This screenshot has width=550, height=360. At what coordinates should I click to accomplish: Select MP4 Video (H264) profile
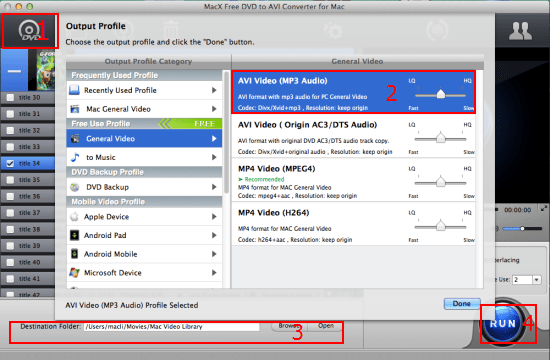(x=353, y=224)
